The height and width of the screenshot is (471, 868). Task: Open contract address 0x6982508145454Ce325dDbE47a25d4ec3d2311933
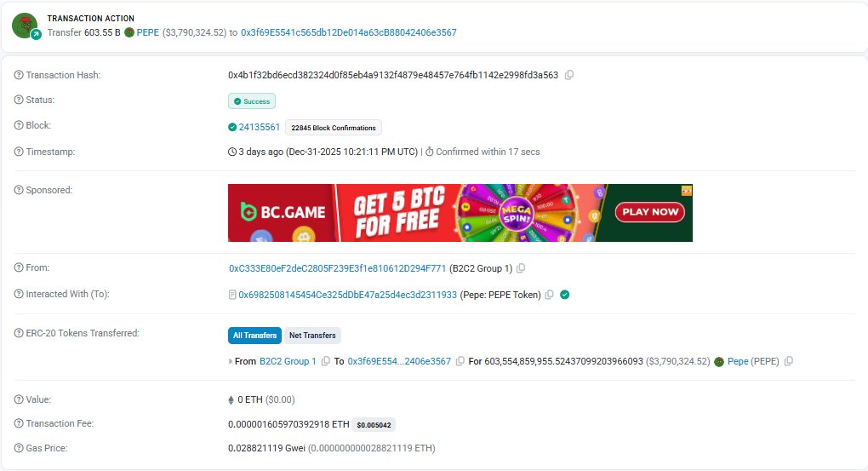[x=348, y=295]
